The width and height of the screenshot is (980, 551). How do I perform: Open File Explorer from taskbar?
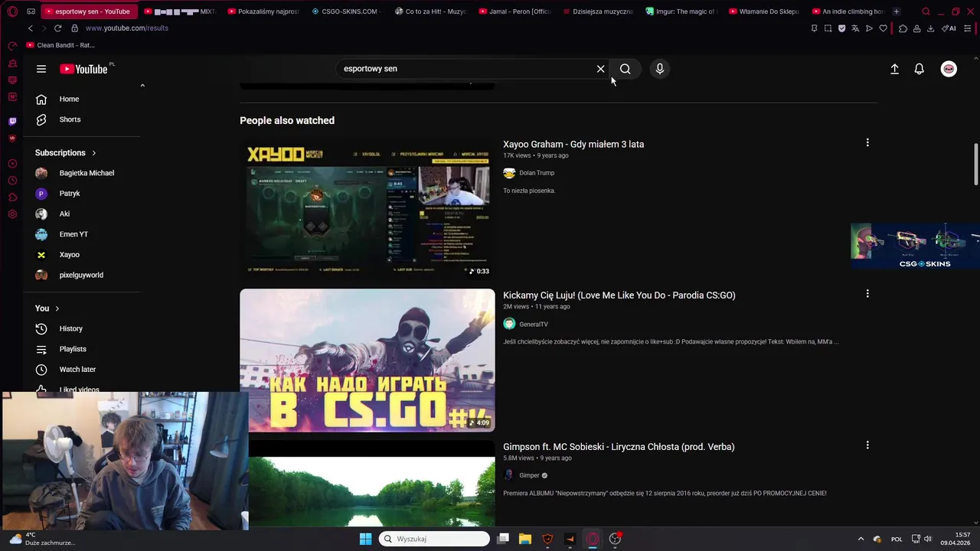525,539
